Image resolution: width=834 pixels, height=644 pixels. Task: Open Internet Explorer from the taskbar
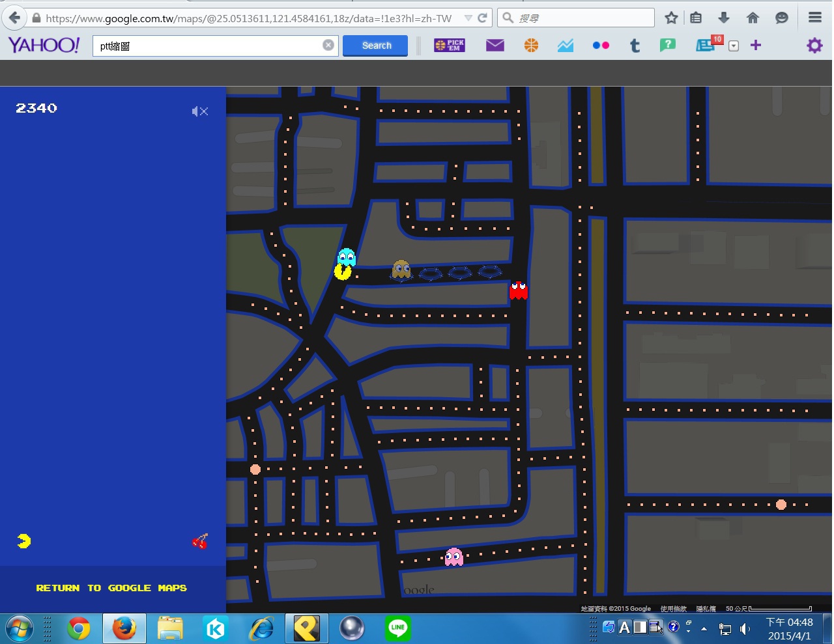261,628
